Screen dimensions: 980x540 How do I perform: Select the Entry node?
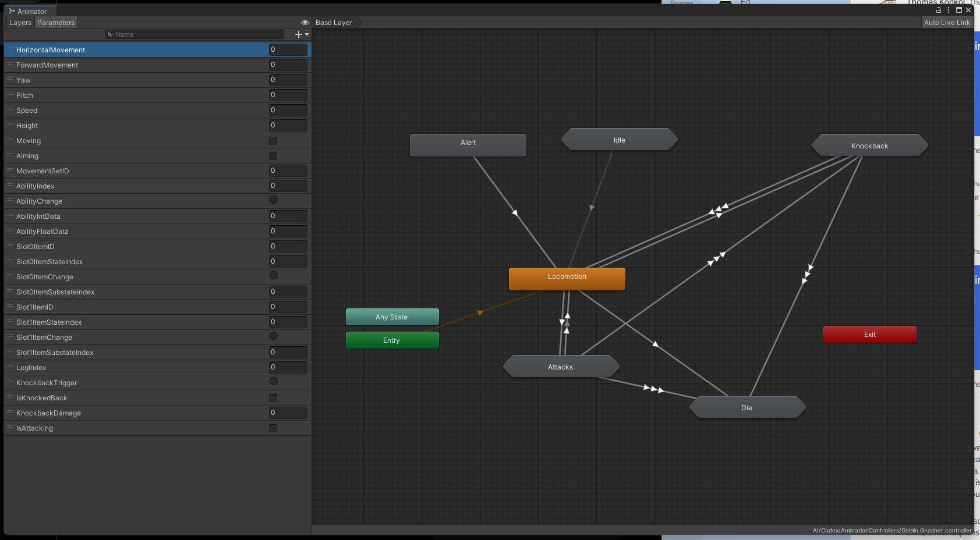[392, 340]
